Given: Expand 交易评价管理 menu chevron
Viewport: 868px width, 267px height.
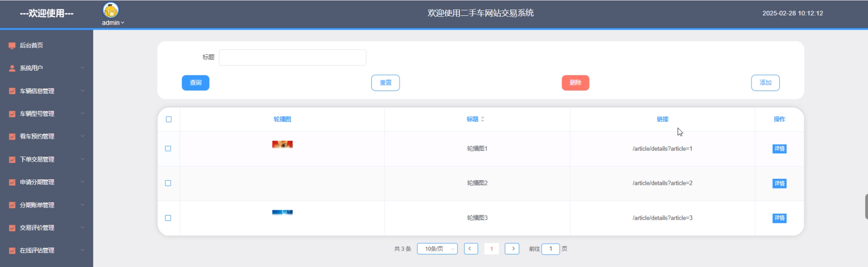Looking at the screenshot, I should 82,227.
